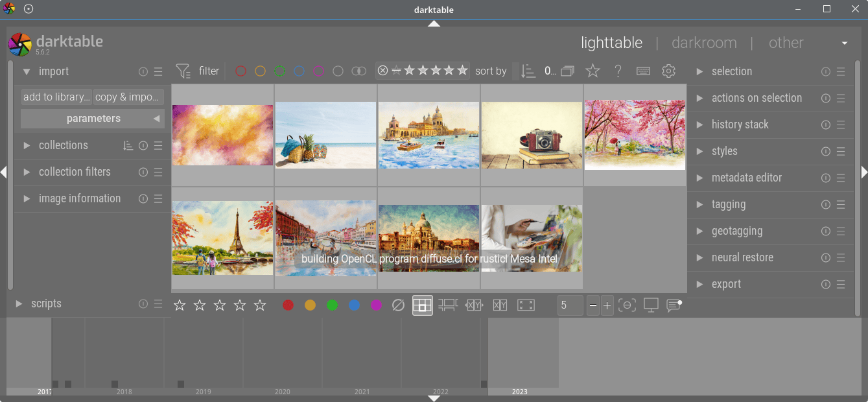Open thumbnail overlay star settings
This screenshot has height=402, width=868.
[592, 71]
